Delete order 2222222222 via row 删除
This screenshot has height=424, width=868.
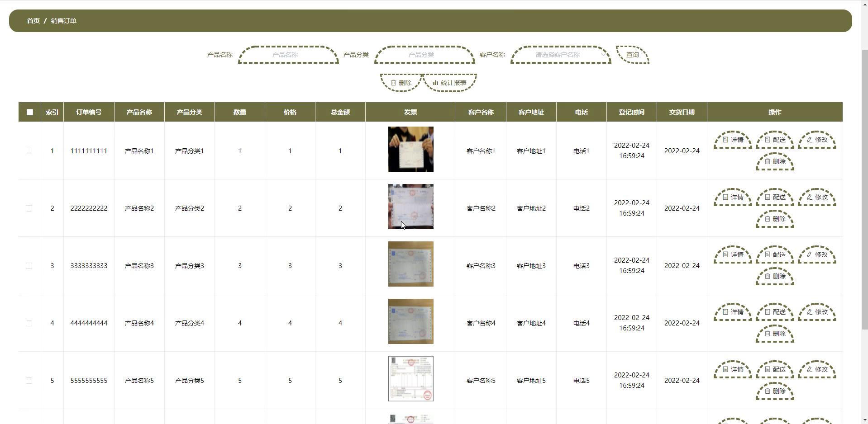click(775, 219)
